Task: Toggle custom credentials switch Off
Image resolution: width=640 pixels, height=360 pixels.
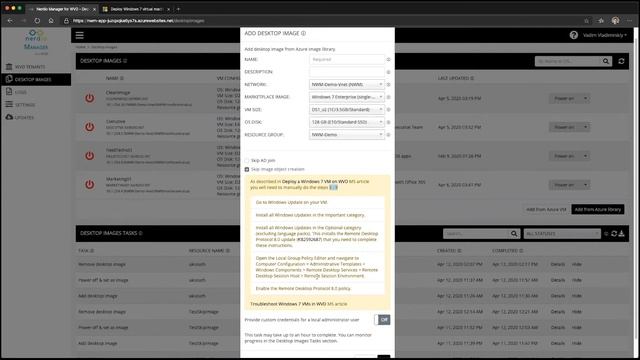Action: point(382,320)
